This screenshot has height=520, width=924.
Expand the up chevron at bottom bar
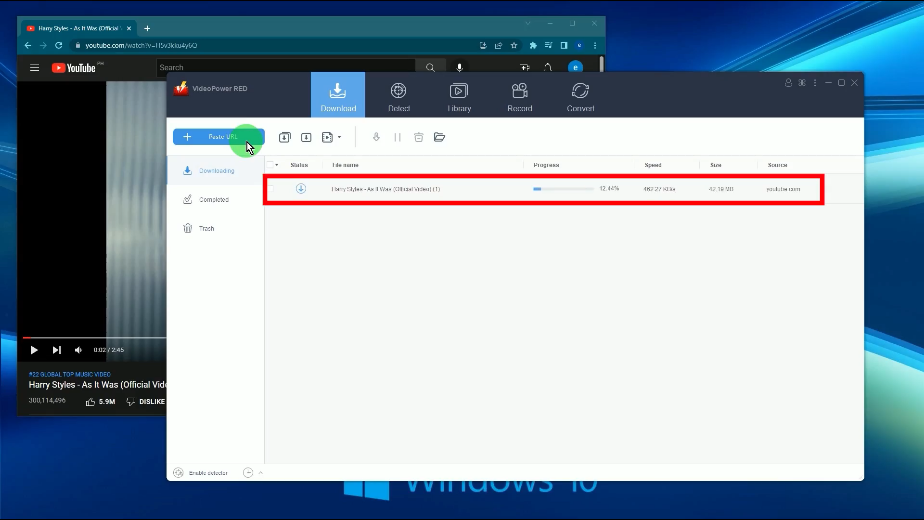pyautogui.click(x=260, y=473)
